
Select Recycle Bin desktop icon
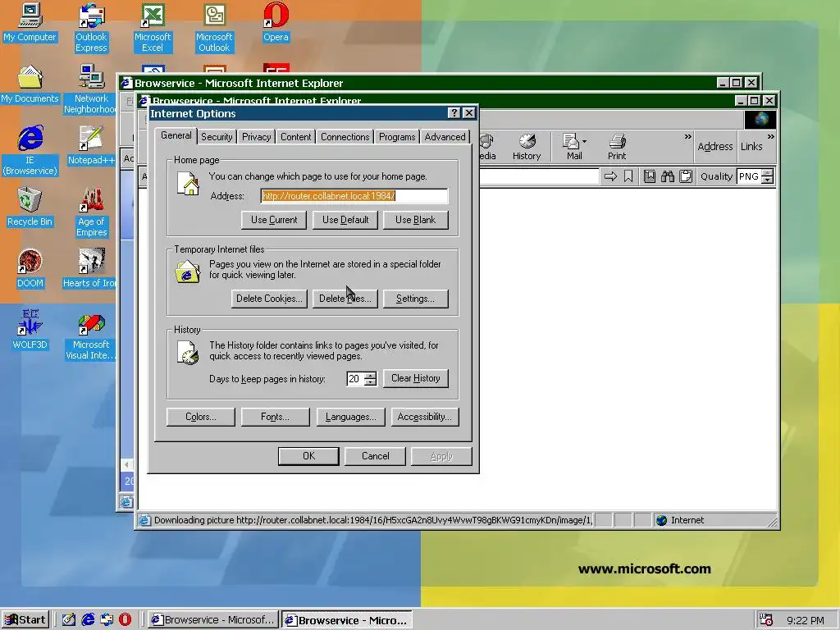(x=30, y=208)
